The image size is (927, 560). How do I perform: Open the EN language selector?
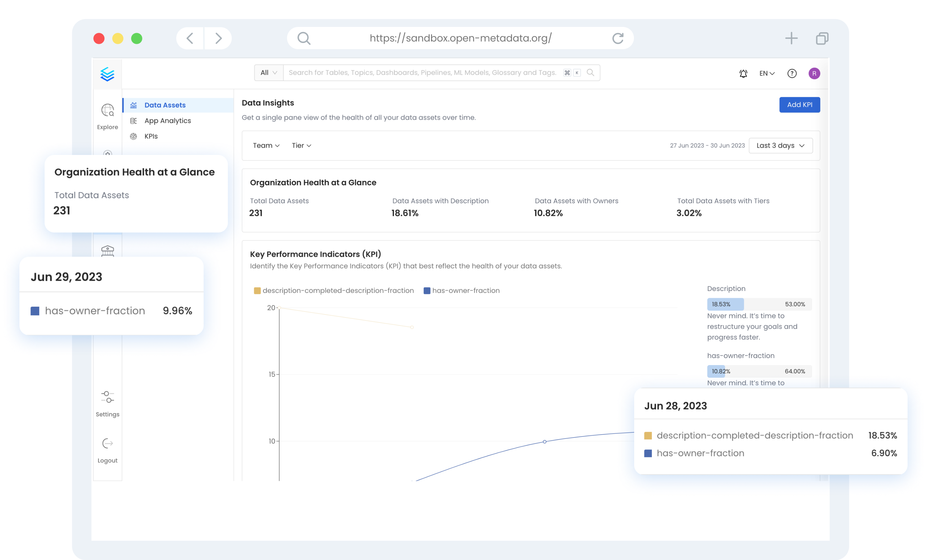[x=766, y=73]
